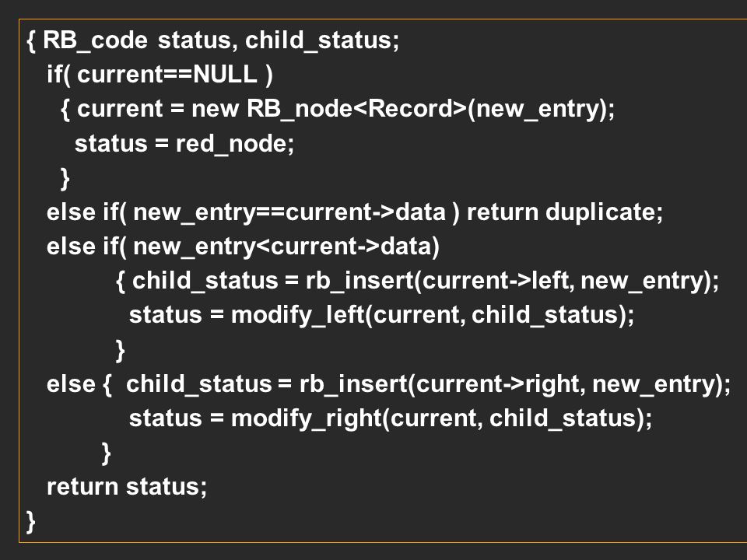Click the final closing brace of the function
Viewport: 747px width, 560px height.
click(31, 521)
